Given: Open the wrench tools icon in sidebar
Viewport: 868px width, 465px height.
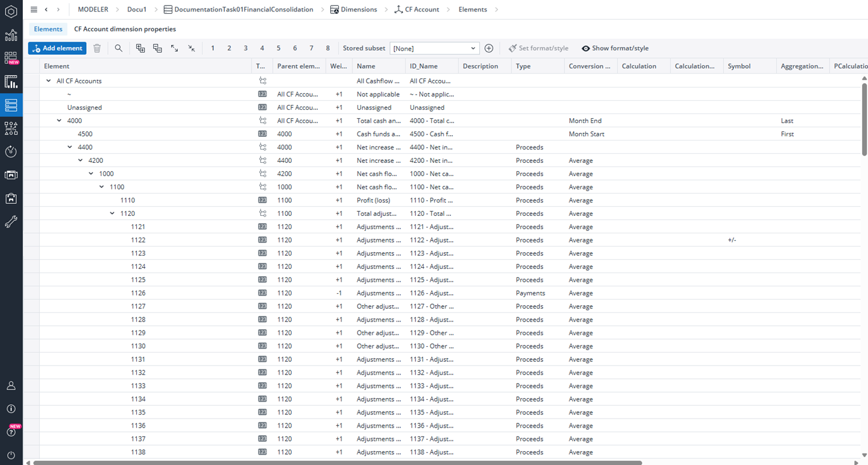Looking at the screenshot, I should pos(11,222).
